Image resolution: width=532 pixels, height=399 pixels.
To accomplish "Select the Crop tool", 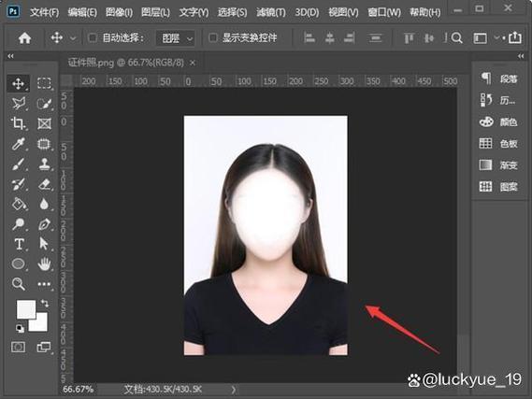I will coord(19,123).
